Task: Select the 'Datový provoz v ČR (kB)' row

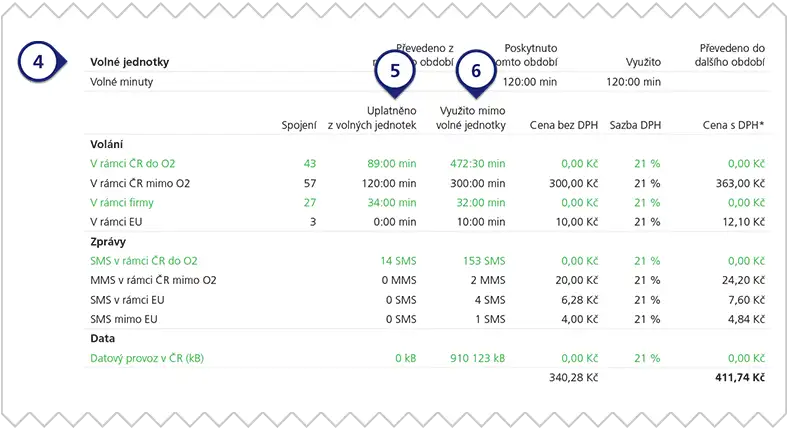Action: pyautogui.click(x=154, y=357)
